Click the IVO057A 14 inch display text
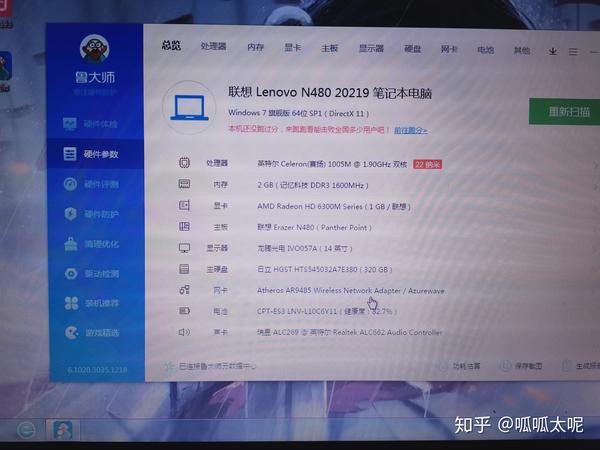 pos(305,248)
